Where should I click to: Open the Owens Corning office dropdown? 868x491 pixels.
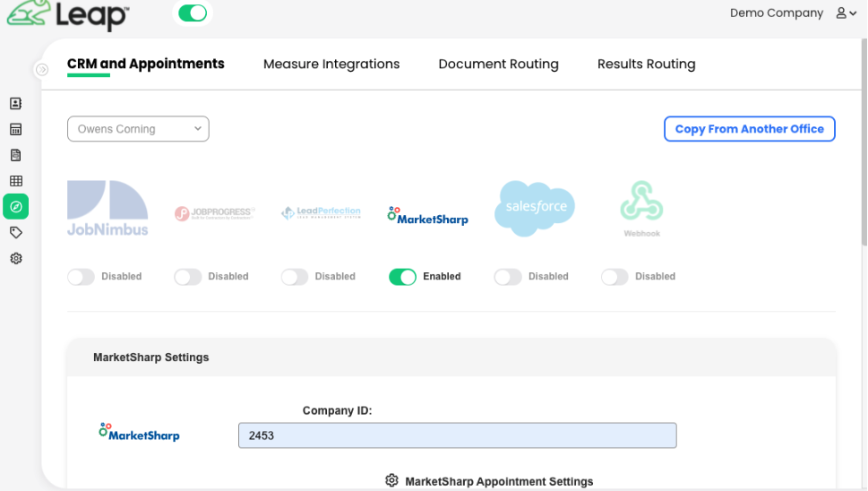[138, 129]
